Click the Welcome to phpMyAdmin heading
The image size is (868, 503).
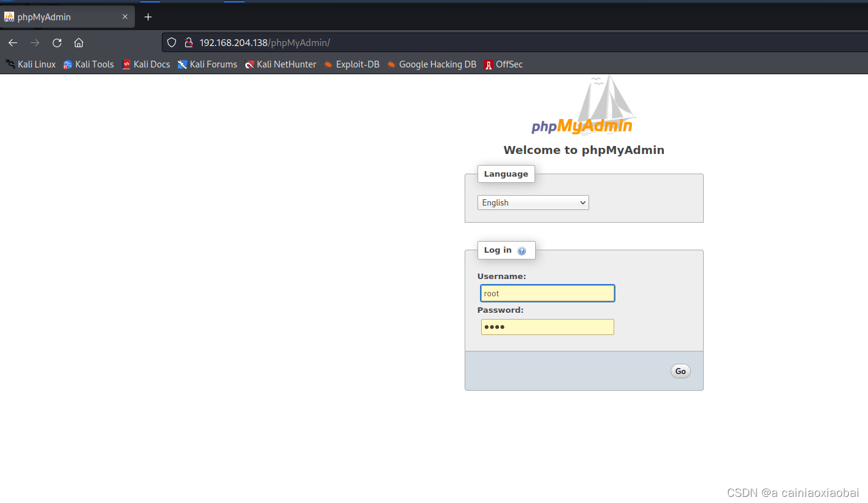584,150
